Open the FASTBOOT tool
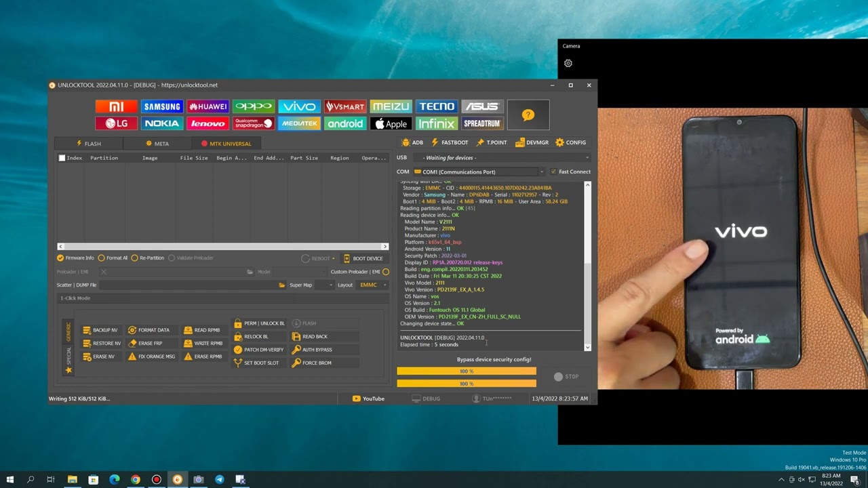The image size is (868, 488). 450,142
